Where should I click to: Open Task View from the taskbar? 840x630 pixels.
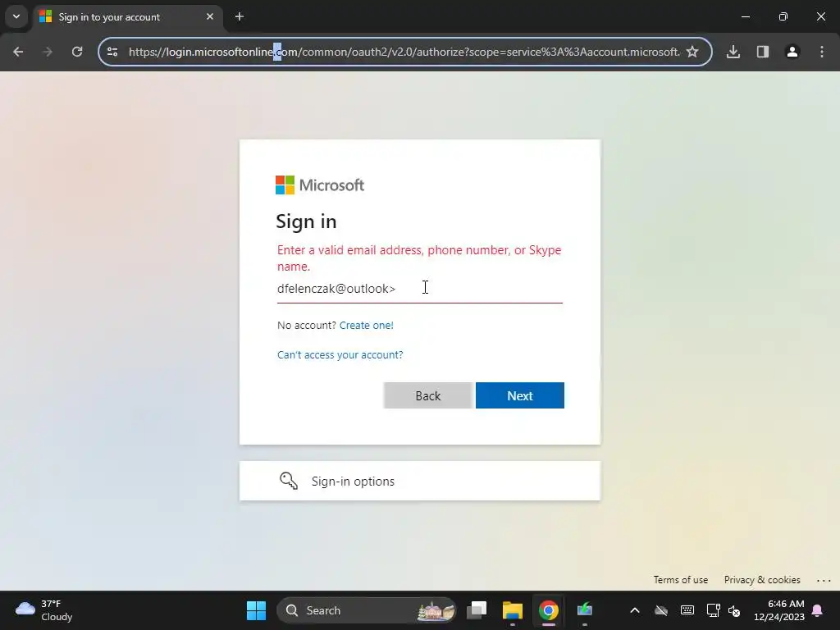click(x=477, y=610)
